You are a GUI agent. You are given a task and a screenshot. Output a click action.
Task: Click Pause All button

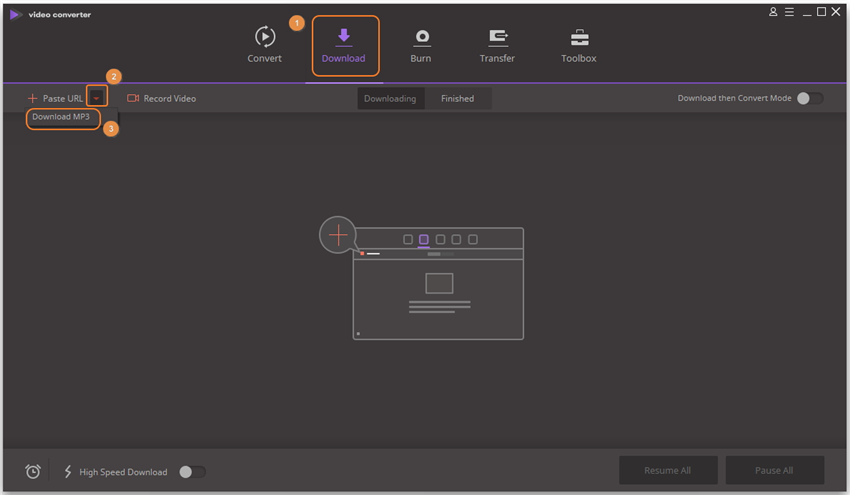coord(774,470)
